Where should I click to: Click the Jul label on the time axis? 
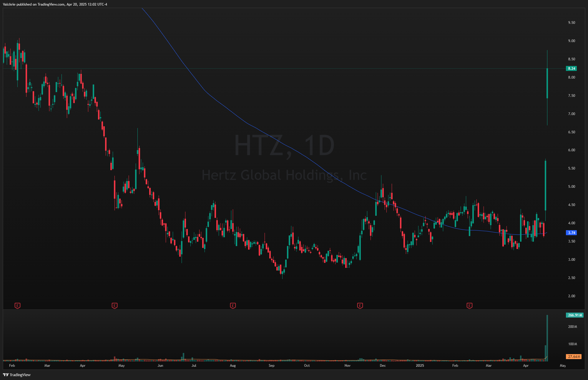pos(194,366)
